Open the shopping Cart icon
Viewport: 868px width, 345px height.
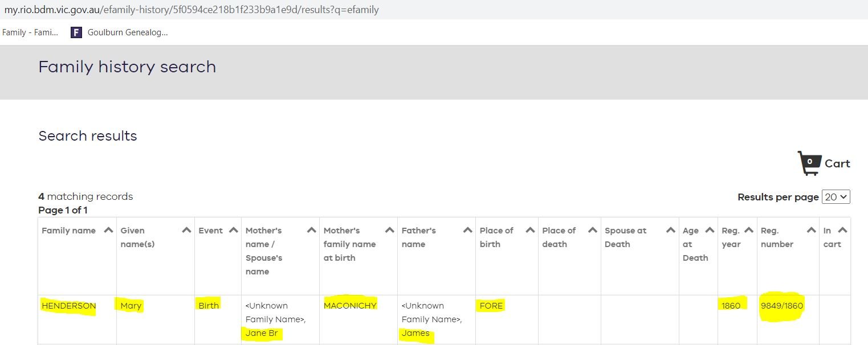pyautogui.click(x=809, y=163)
